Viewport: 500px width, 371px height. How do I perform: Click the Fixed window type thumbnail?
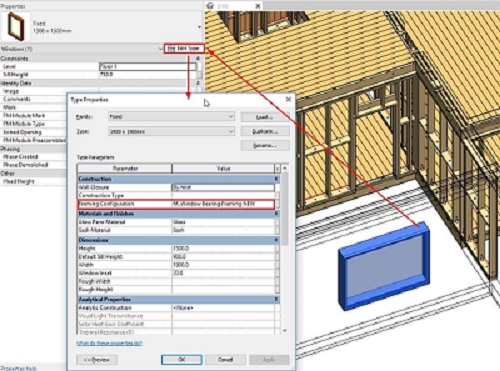[x=16, y=27]
